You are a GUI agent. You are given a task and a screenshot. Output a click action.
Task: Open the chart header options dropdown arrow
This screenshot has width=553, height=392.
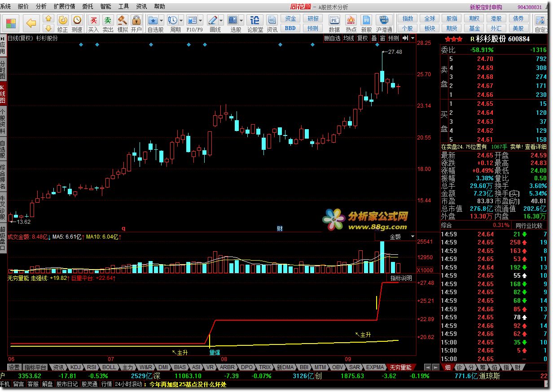[x=413, y=39]
